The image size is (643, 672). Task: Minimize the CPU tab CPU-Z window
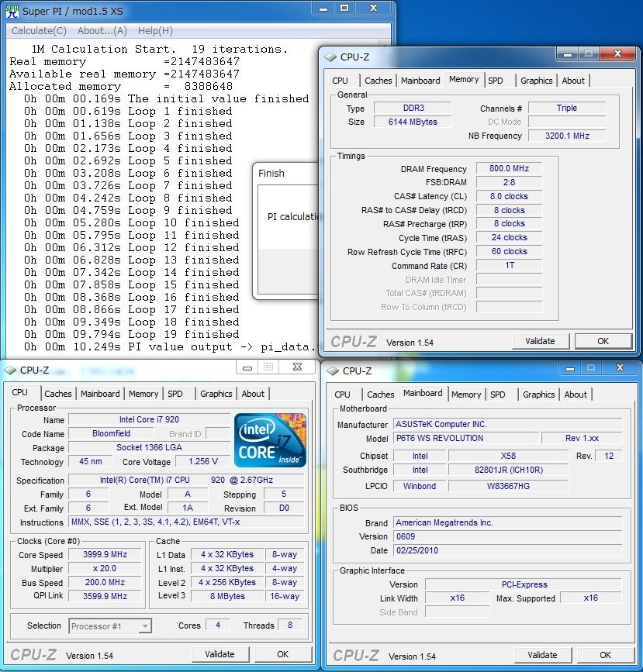tap(247, 367)
